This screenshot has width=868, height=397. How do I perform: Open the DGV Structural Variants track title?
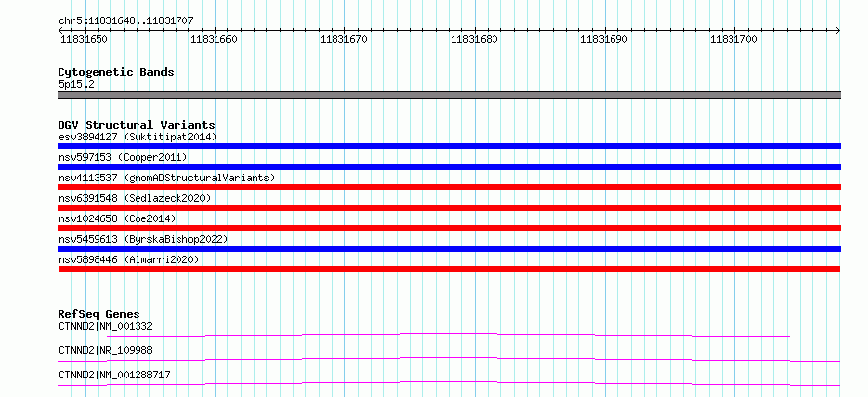(x=137, y=125)
